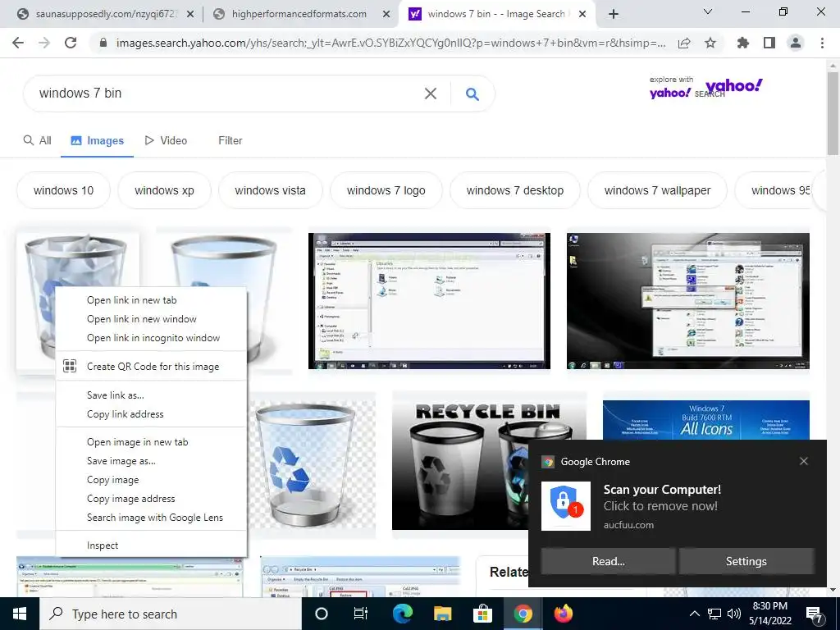Open the tab search chevron
The image size is (840, 630).
click(x=708, y=11)
